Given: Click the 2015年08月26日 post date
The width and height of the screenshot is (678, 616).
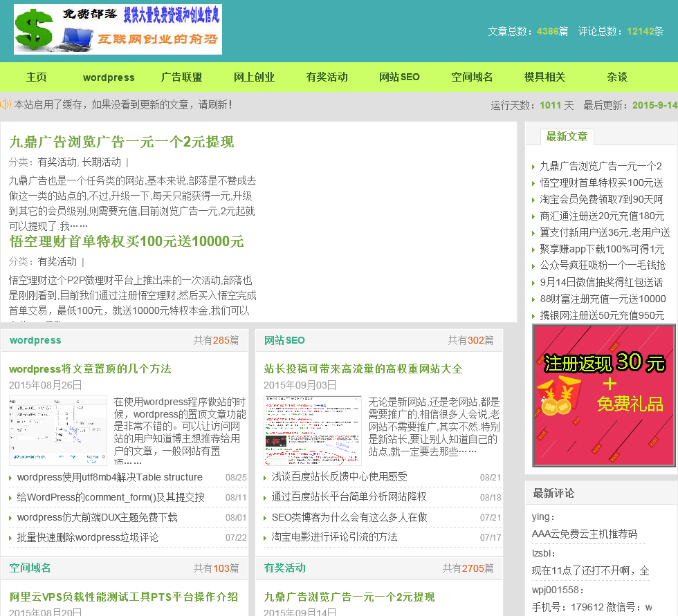Looking at the screenshot, I should click(46, 385).
